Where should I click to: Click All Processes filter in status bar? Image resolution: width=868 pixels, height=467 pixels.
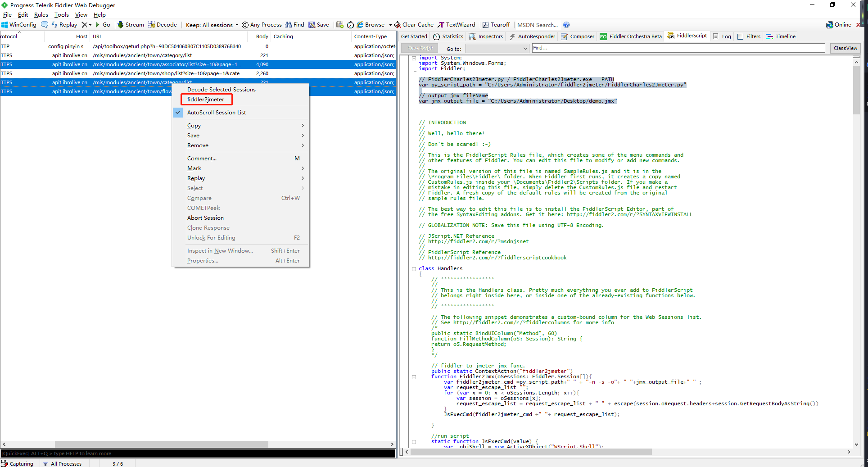click(x=62, y=463)
